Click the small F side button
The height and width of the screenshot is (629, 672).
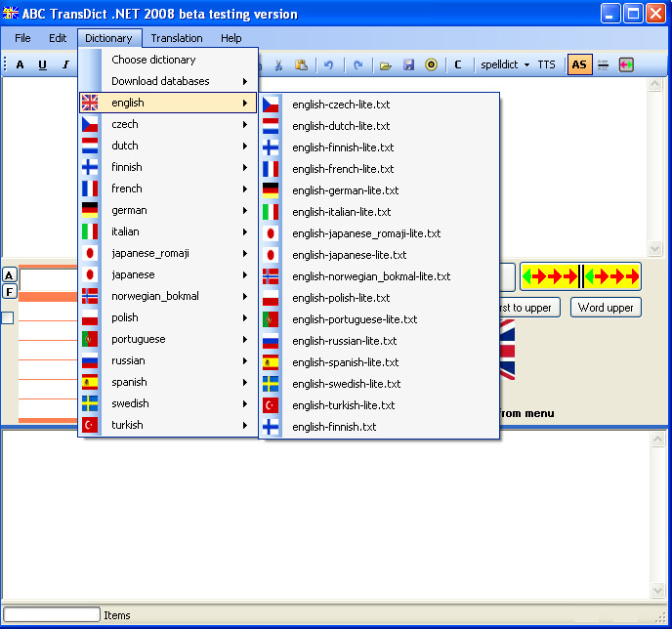[x=9, y=292]
